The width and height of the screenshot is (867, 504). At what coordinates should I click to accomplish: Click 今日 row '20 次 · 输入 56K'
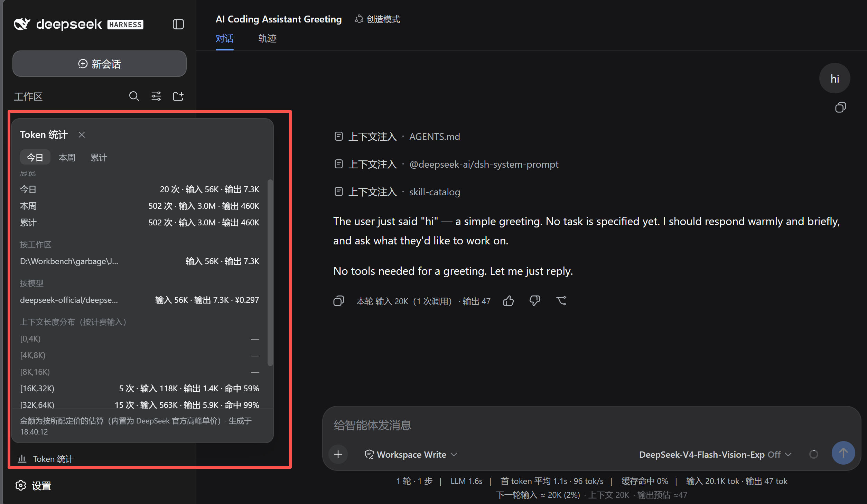tap(140, 189)
